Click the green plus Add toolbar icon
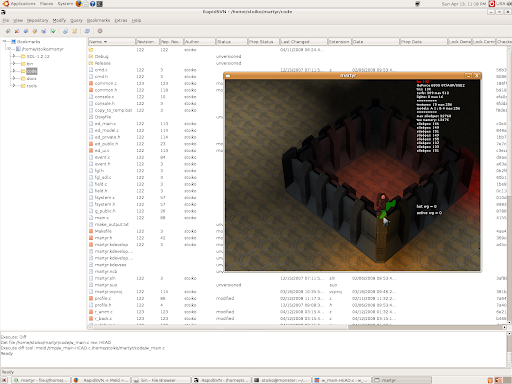The height and width of the screenshot is (384, 512). click(x=8, y=31)
